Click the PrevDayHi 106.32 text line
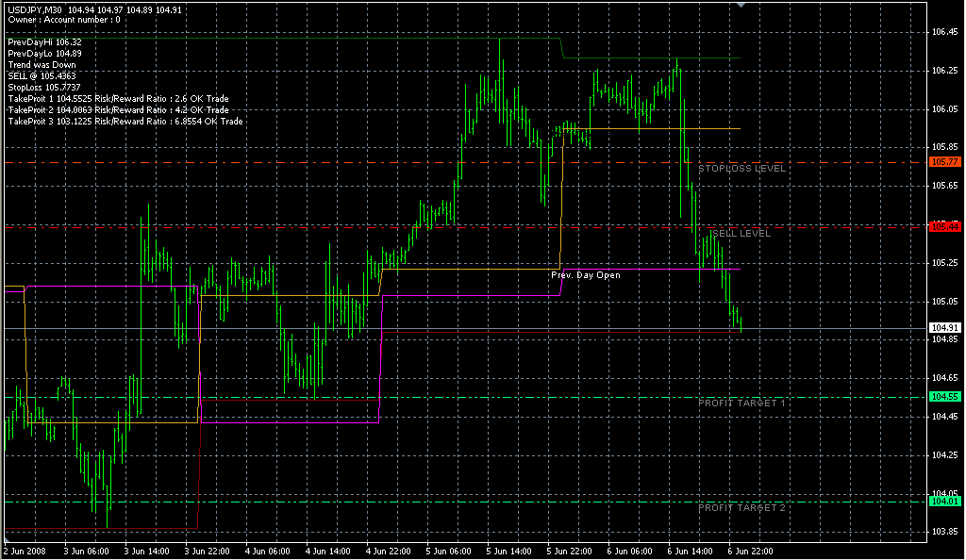Viewport: 966px width, 560px height. pos(44,42)
